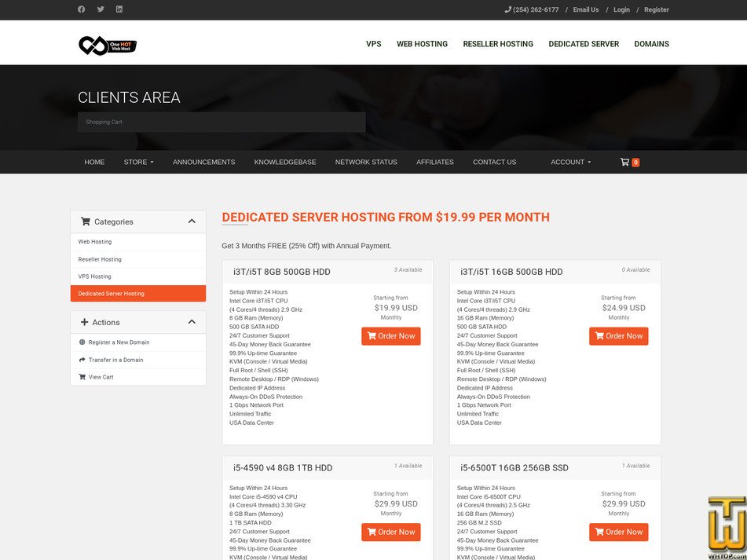View the Network Status page
Image resolution: width=747 pixels, height=560 pixels.
click(366, 162)
